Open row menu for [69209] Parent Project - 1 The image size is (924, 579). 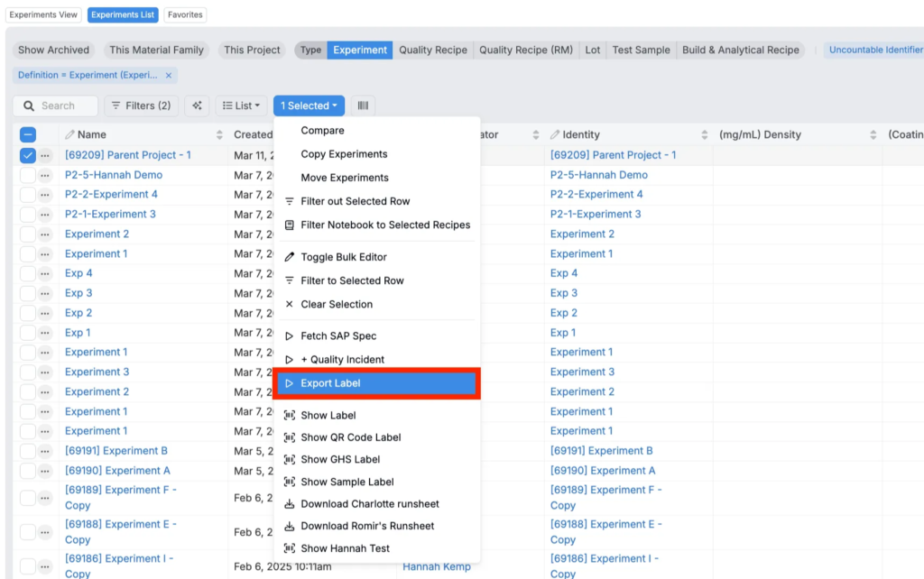pos(45,155)
